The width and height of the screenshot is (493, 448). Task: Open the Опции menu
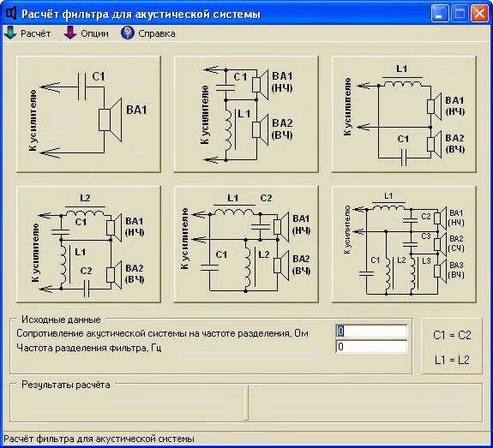pyautogui.click(x=86, y=33)
